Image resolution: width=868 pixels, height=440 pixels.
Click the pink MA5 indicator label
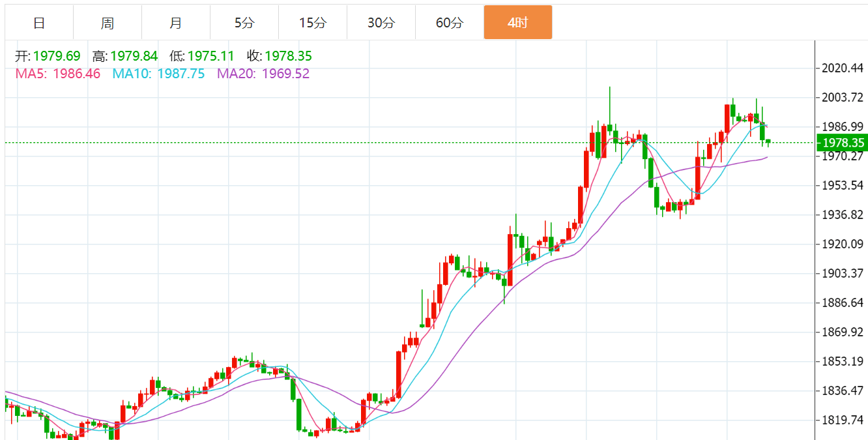click(58, 74)
